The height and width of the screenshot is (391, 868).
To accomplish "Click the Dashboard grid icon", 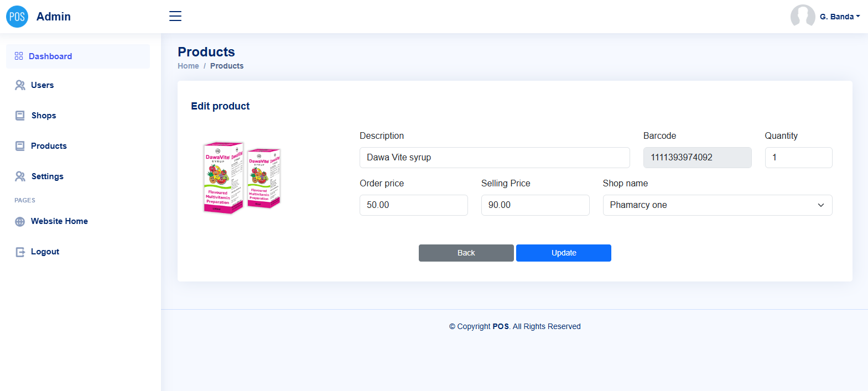I will click(19, 56).
